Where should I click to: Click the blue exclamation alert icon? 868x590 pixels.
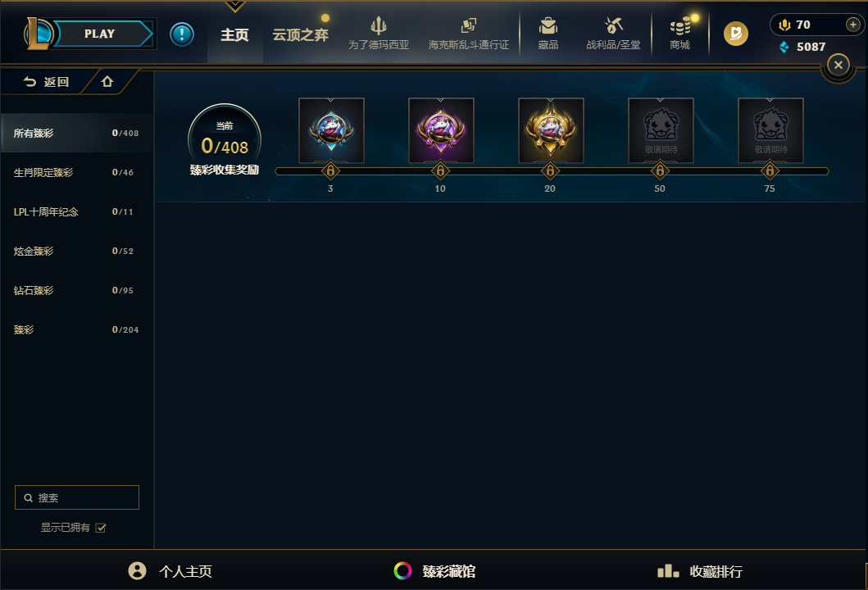(x=182, y=34)
